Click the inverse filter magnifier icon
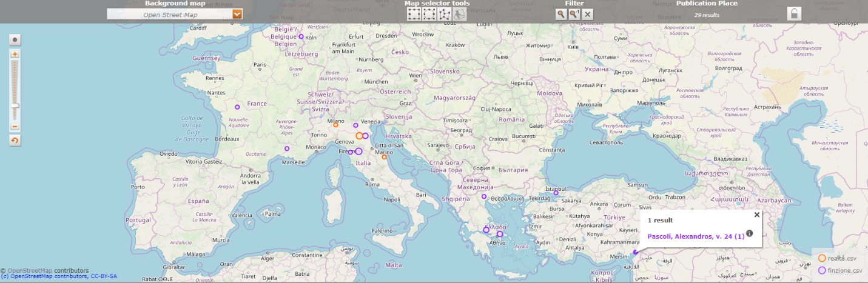868x283 pixels. 574,14
